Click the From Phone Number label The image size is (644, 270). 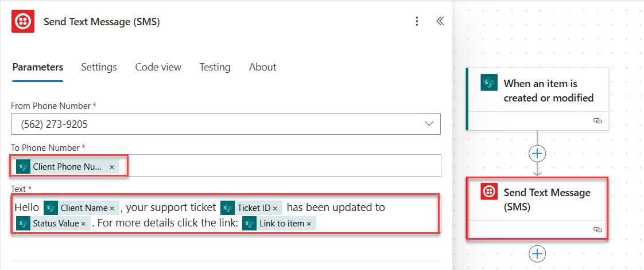point(51,106)
